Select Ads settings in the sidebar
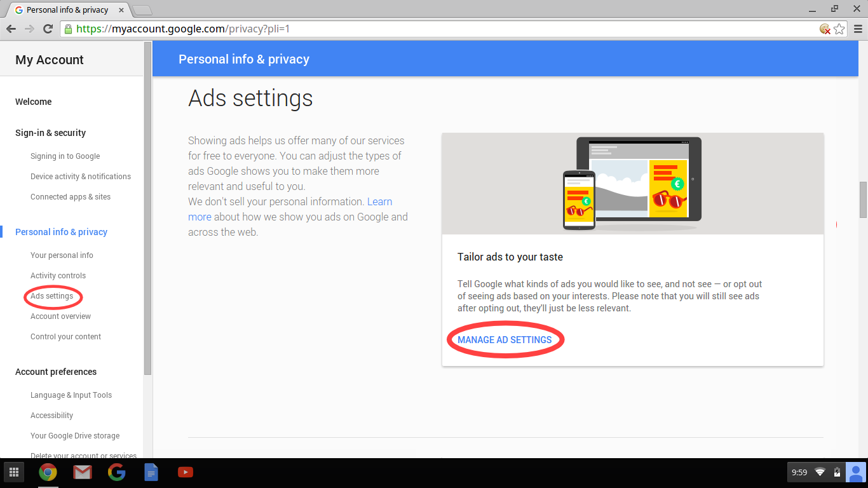Image resolution: width=868 pixels, height=488 pixels. 51,296
